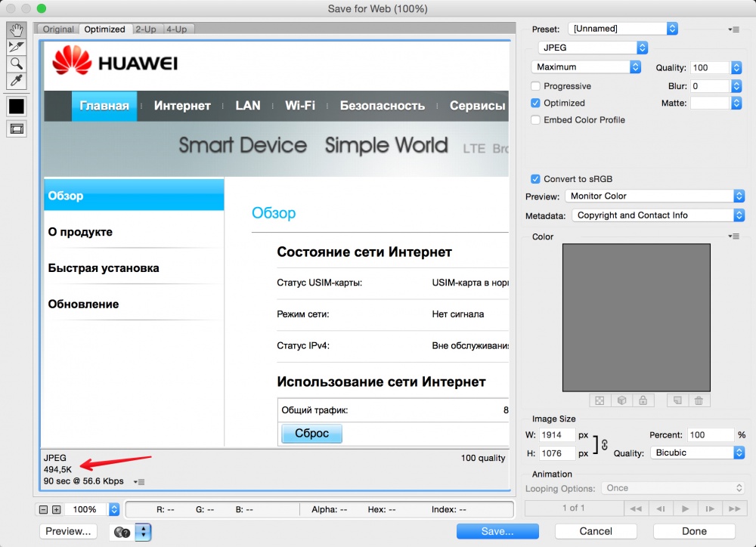756x547 pixels.
Task: Select the Slice Select tool
Action: 17,47
